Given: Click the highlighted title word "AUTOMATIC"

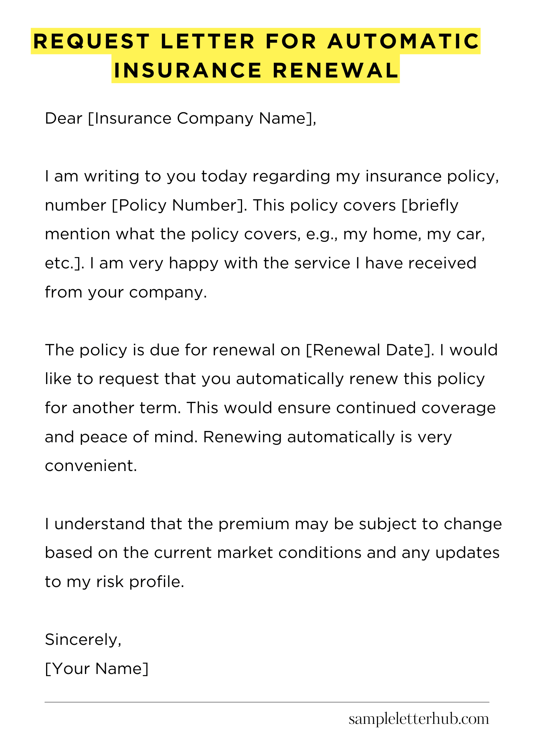Looking at the screenshot, I should tap(403, 41).
